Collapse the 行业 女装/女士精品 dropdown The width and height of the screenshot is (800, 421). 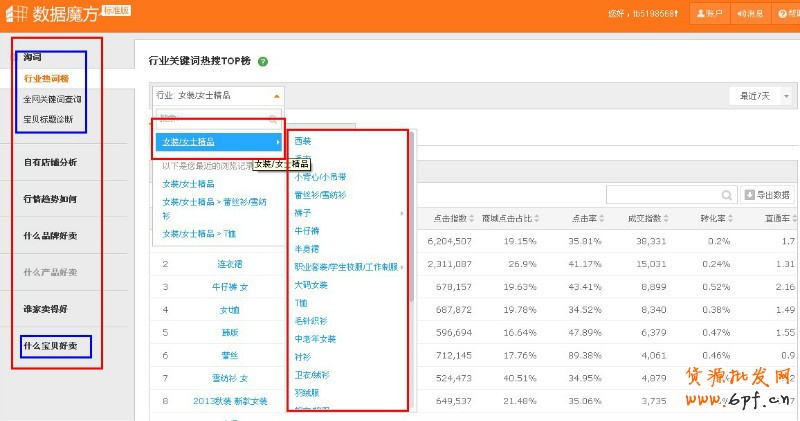click(277, 96)
